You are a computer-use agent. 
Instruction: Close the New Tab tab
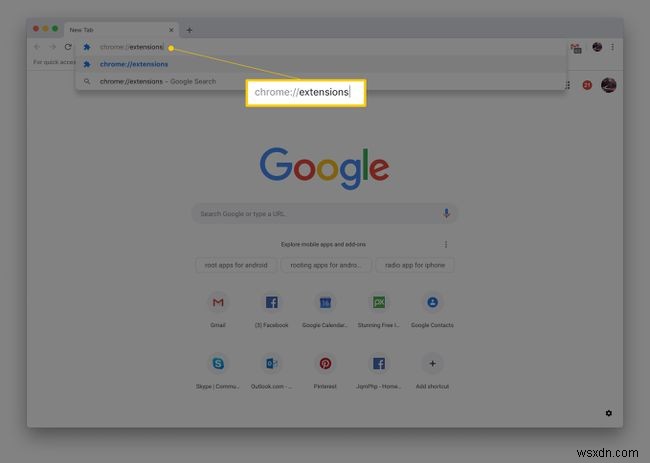[x=171, y=30]
